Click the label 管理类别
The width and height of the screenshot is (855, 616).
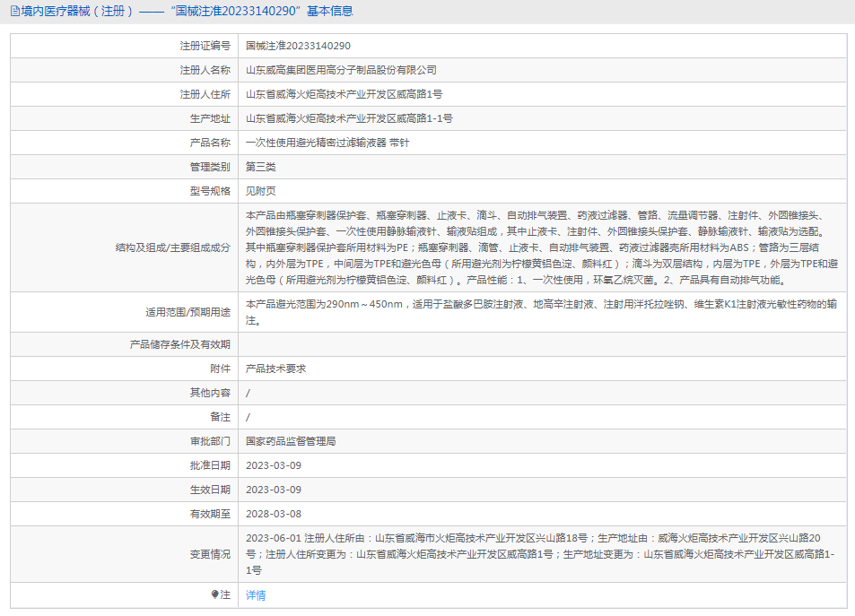coord(211,167)
